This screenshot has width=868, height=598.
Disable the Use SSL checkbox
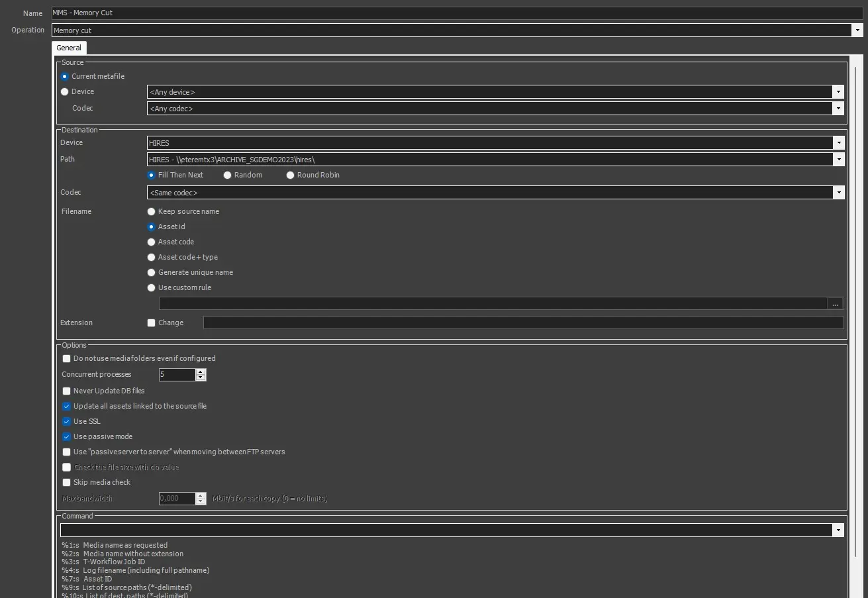click(x=67, y=422)
